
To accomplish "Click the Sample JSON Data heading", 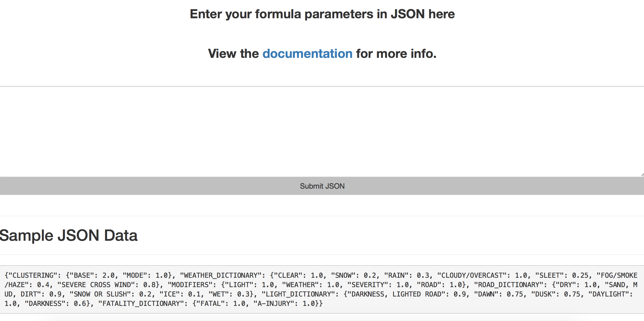I will (68, 235).
